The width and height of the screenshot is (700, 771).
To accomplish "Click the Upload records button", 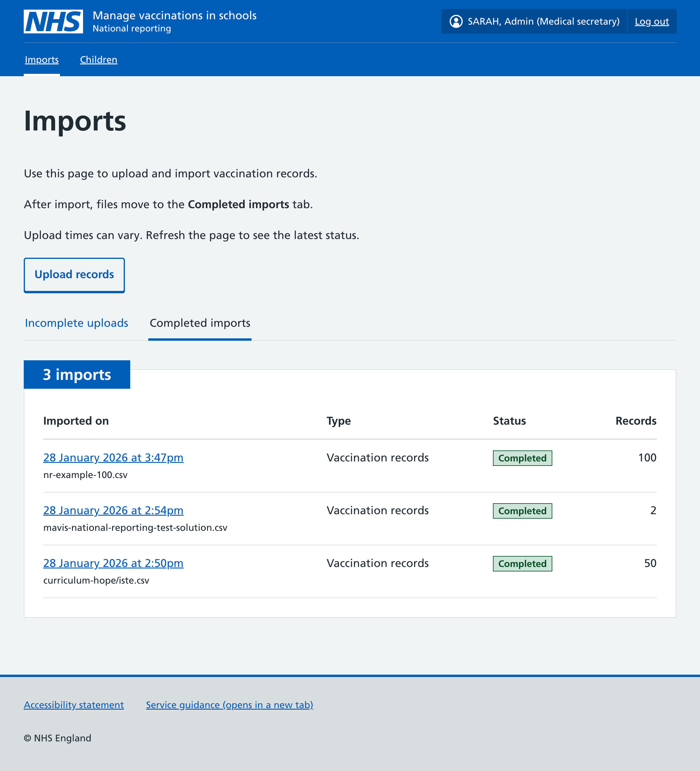I will tap(74, 275).
